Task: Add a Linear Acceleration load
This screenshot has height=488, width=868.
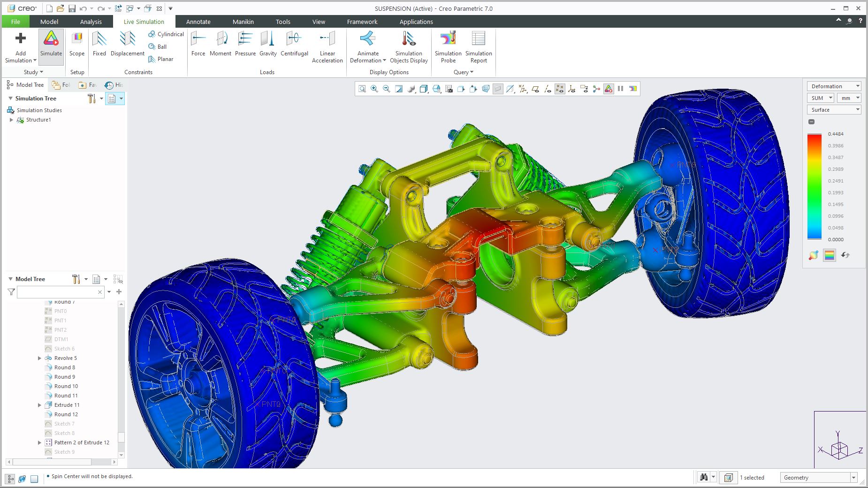Action: pyautogui.click(x=327, y=47)
